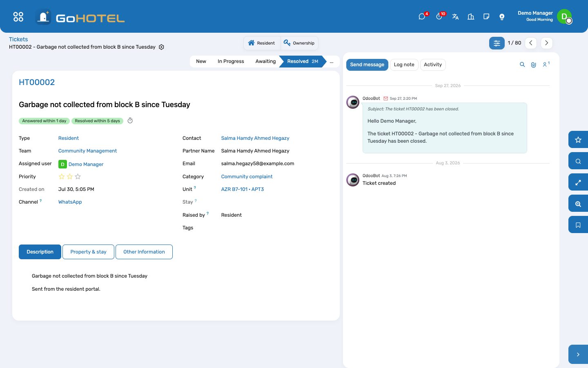
Task: Set ticket stage to New
Action: (201, 61)
